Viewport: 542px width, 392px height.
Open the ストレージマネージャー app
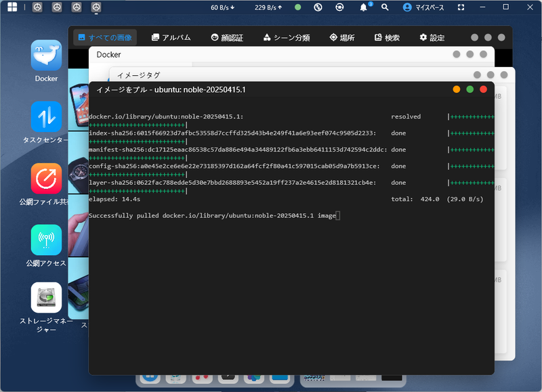coord(45,298)
